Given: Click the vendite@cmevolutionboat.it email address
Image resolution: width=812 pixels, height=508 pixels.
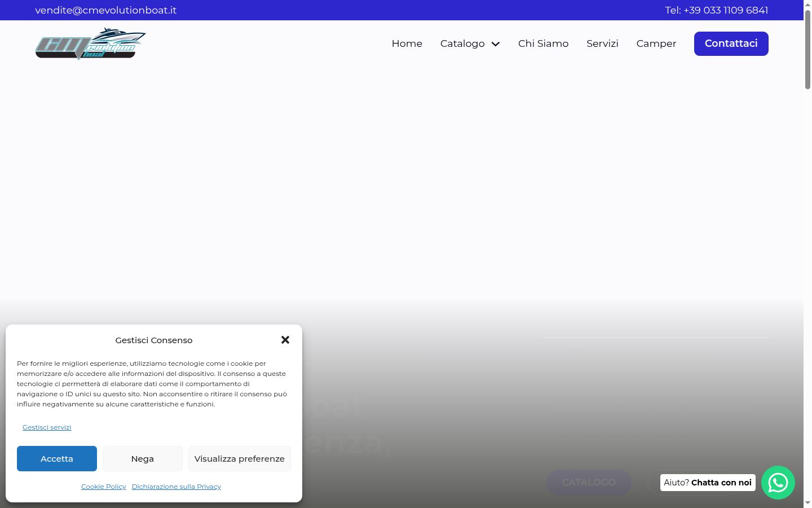Looking at the screenshot, I should tap(106, 10).
